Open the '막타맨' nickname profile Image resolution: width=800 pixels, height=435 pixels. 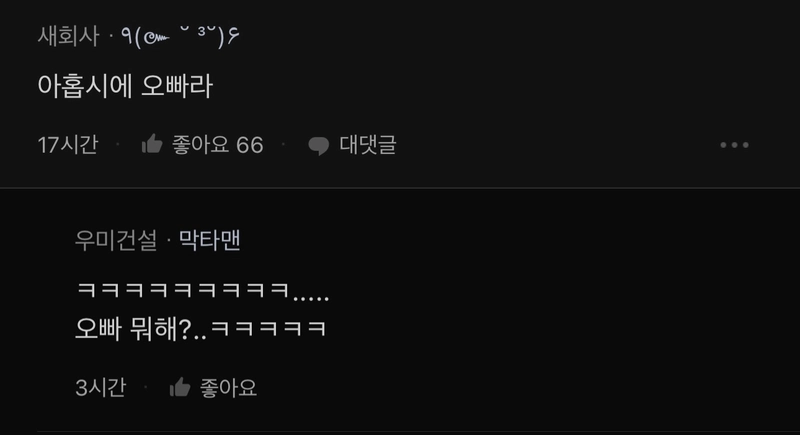[x=209, y=240]
